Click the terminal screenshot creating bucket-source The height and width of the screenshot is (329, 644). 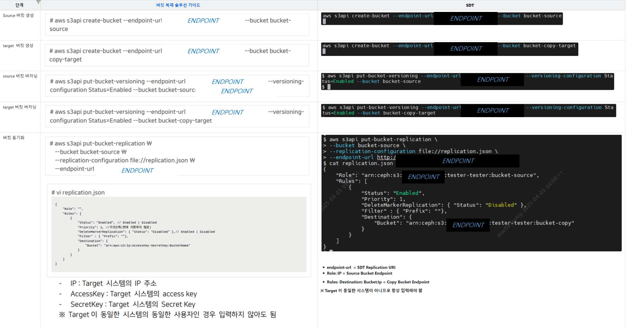click(x=442, y=19)
